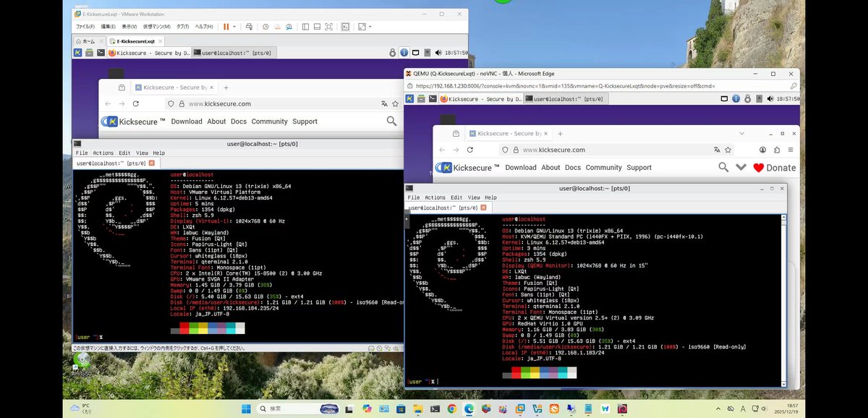Click the terminal launcher icon in QEMU guest panel

click(x=433, y=99)
